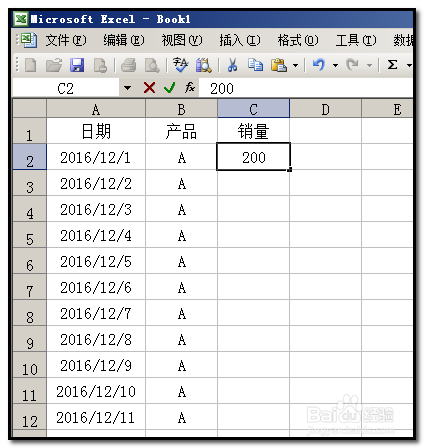Open the AutoSum functions dropdown arrow
The width and height of the screenshot is (424, 448).
(409, 65)
